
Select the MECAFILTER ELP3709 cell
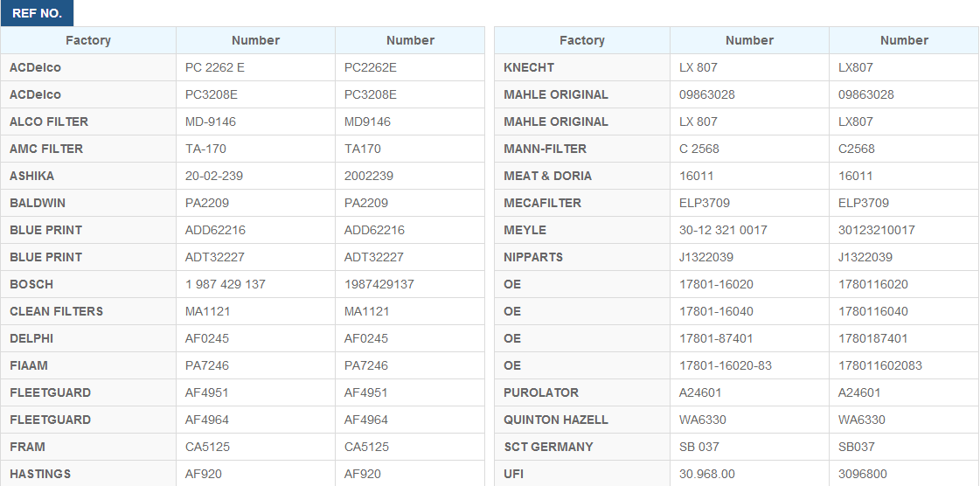click(749, 203)
